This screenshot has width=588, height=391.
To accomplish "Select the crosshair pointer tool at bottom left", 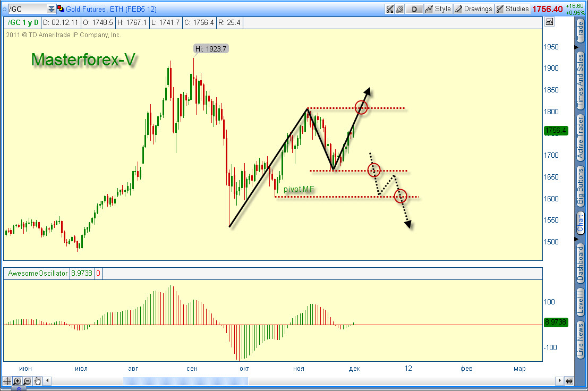I will (7, 381).
